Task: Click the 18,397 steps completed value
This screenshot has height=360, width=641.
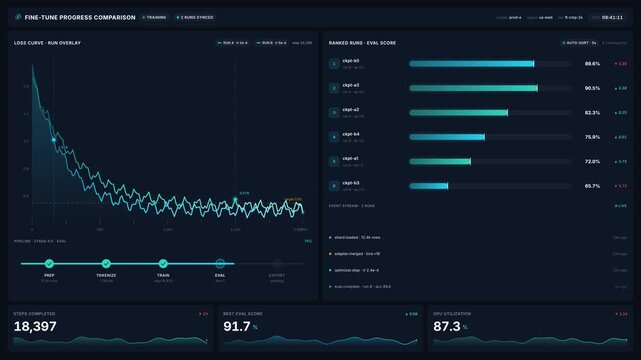Action: 35,326
